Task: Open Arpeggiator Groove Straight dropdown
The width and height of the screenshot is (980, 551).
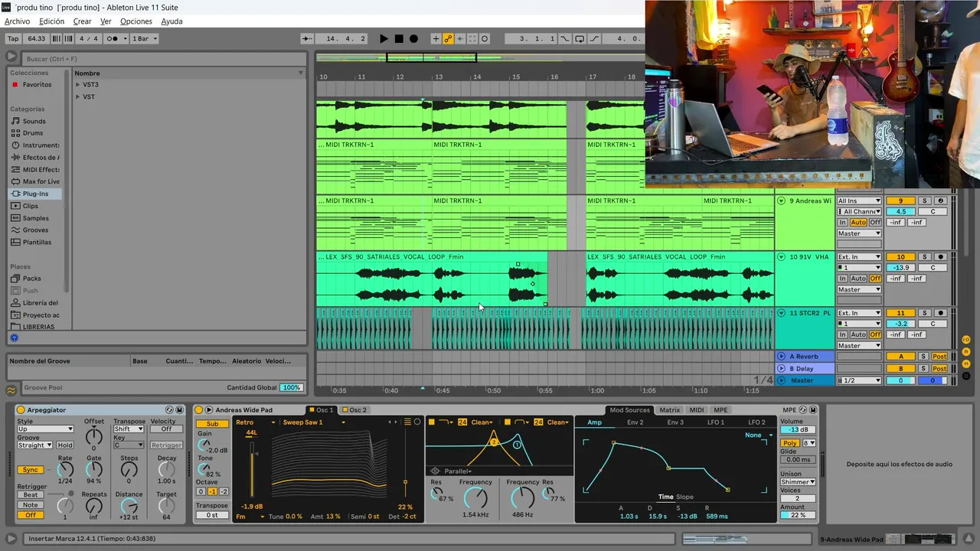Action: [34, 445]
